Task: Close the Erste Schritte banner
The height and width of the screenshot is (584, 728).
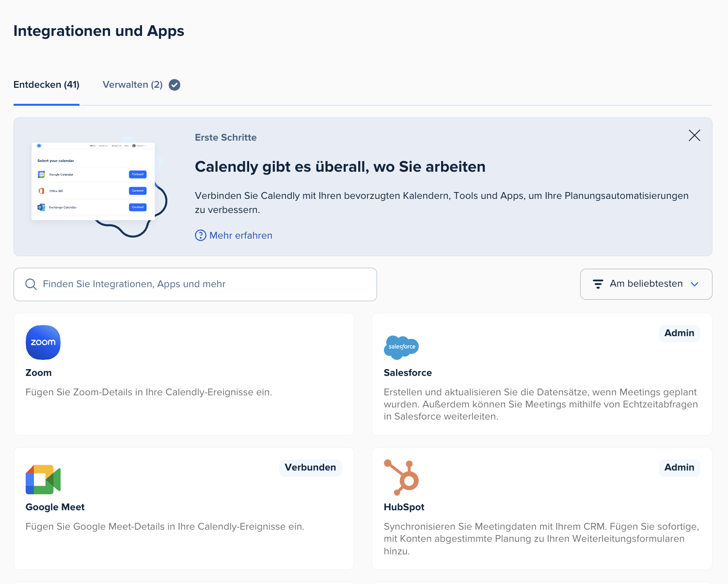Action: coord(695,135)
